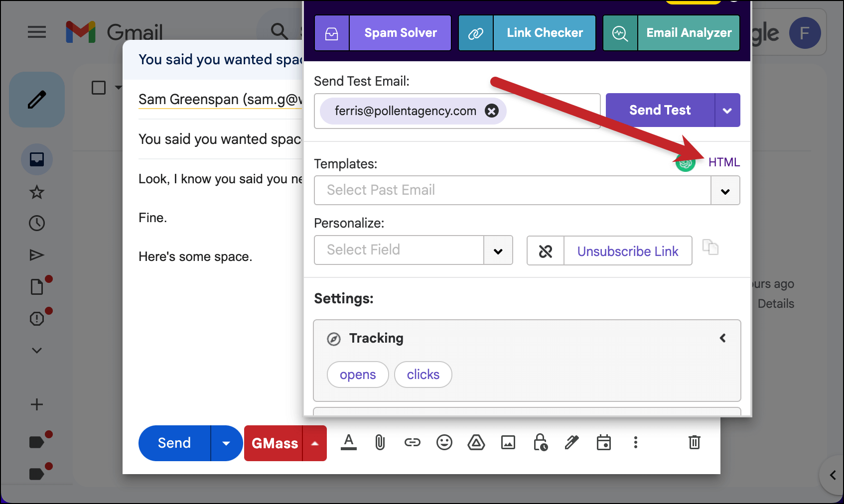
Task: Click the Details link in Gmail footer
Action: (776, 304)
